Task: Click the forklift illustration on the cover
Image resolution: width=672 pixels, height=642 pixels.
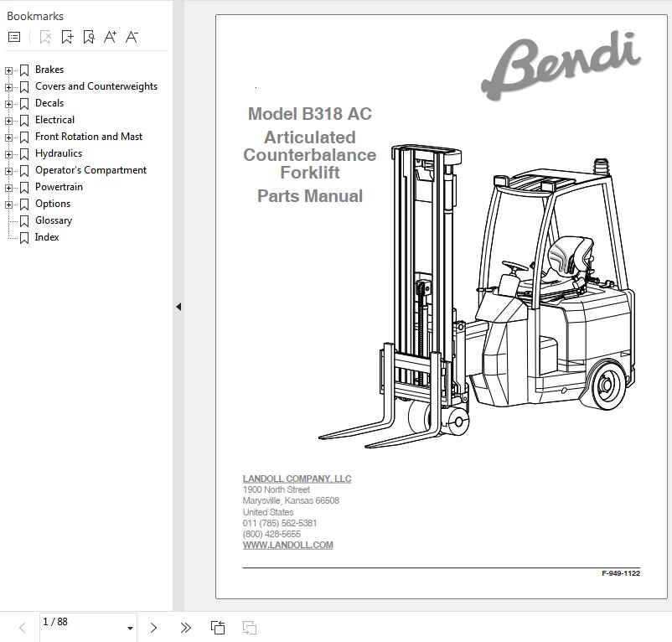Action: pyautogui.click(x=477, y=297)
